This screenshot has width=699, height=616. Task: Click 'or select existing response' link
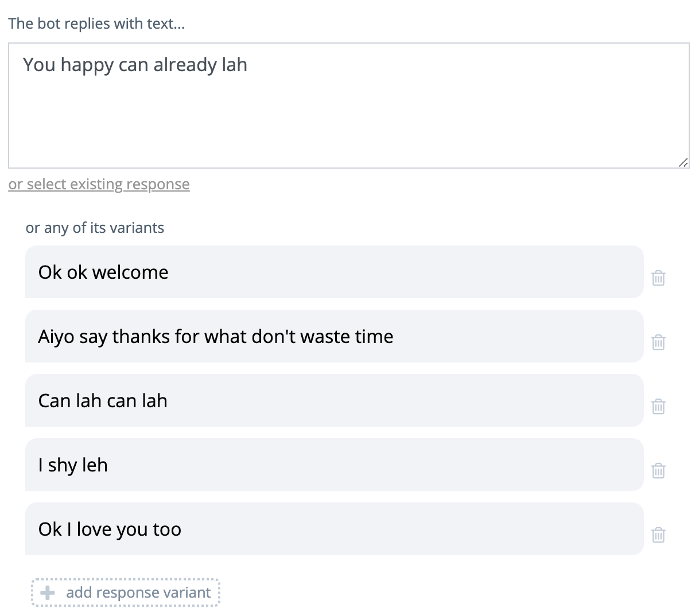[x=99, y=184]
